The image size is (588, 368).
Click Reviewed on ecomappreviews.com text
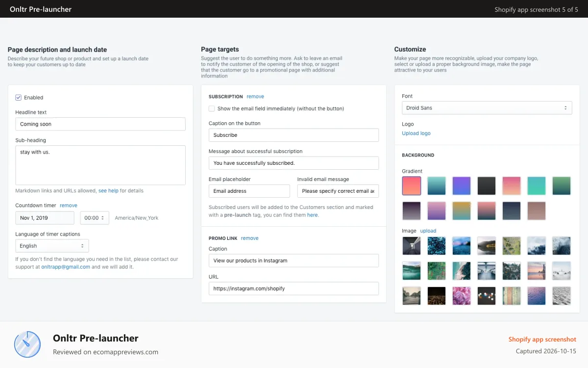point(105,352)
